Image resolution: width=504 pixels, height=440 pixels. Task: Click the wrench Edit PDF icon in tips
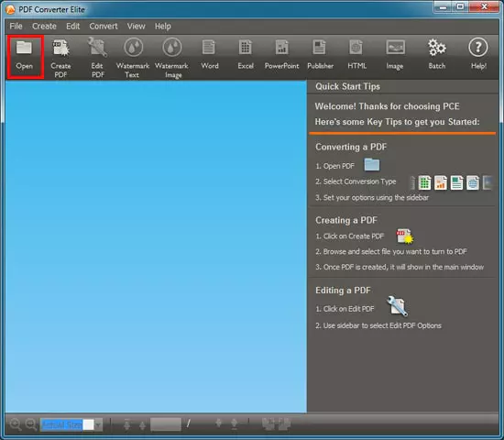pos(398,306)
